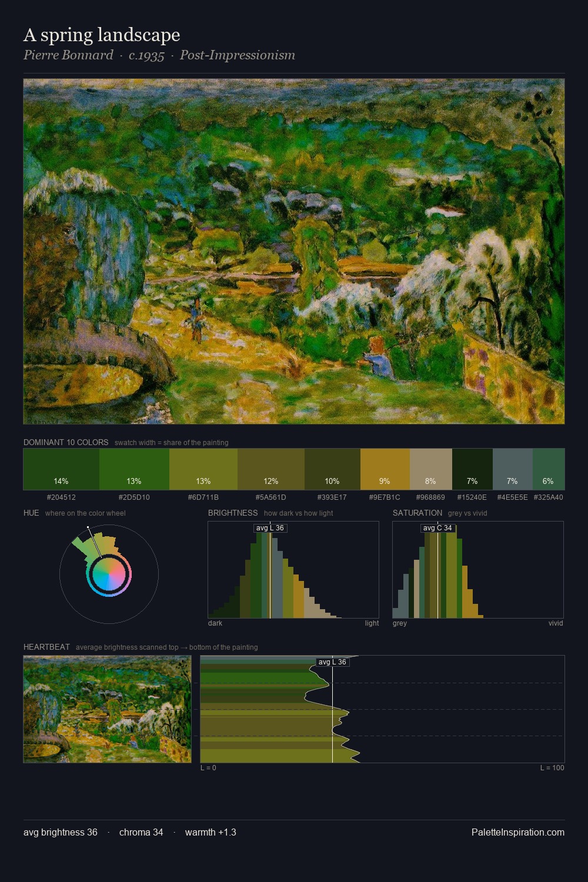Select the #15240E darkest green swatch
This screenshot has width=588, height=882.
472,469
